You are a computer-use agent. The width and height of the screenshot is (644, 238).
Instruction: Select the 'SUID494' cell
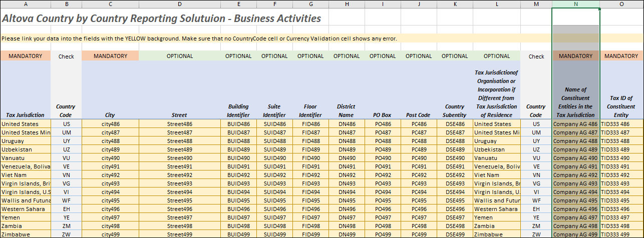pyautogui.click(x=274, y=192)
